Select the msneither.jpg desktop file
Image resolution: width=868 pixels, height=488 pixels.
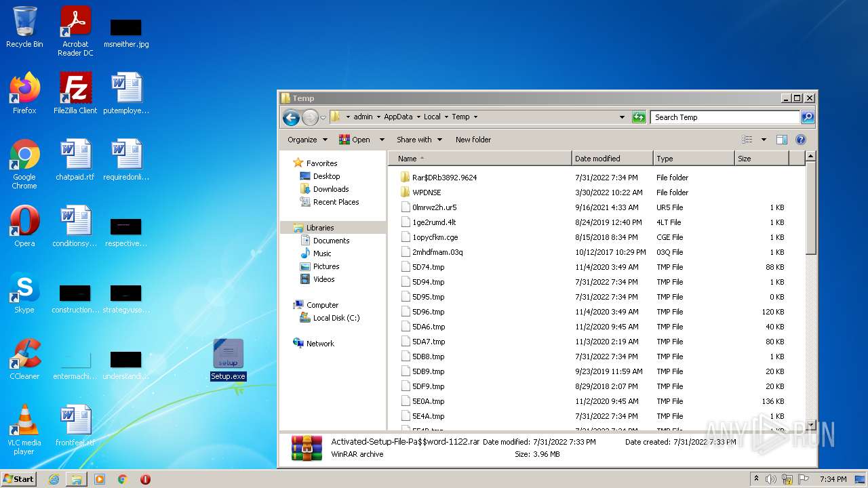tap(126, 32)
